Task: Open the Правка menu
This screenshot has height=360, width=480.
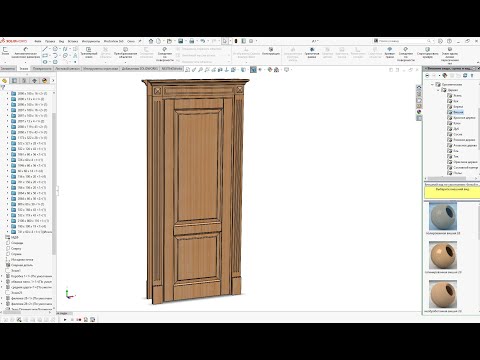Action: [x=50, y=41]
